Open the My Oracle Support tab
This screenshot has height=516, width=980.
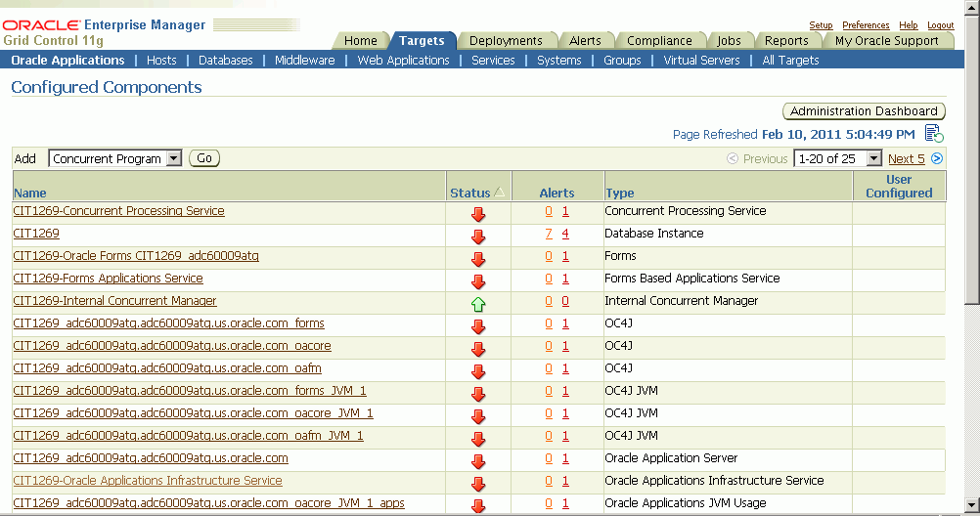[x=887, y=41]
